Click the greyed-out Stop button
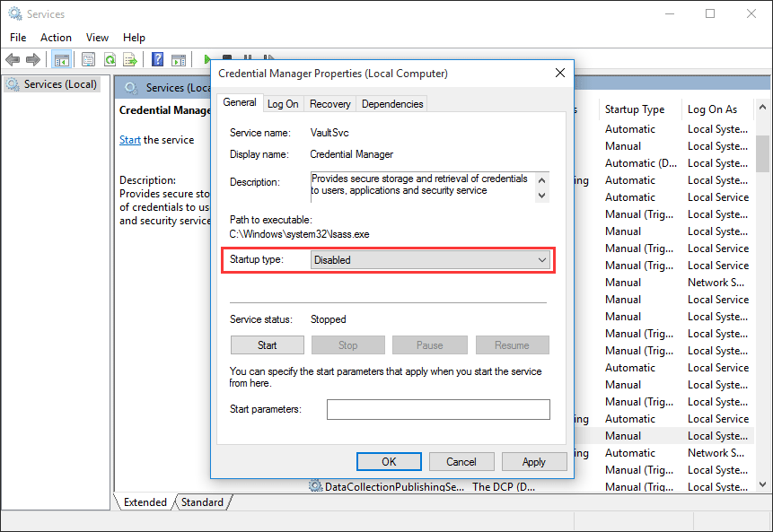This screenshot has width=773, height=532. 348,345
